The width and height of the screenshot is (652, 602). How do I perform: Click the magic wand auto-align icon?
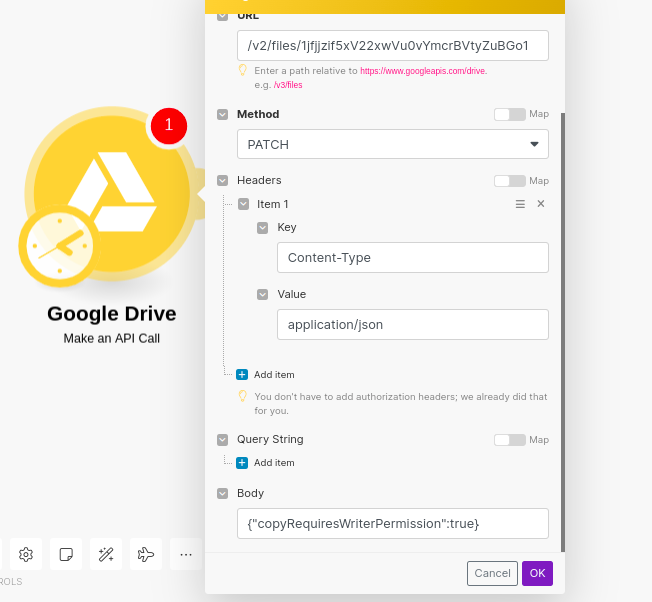(x=106, y=554)
